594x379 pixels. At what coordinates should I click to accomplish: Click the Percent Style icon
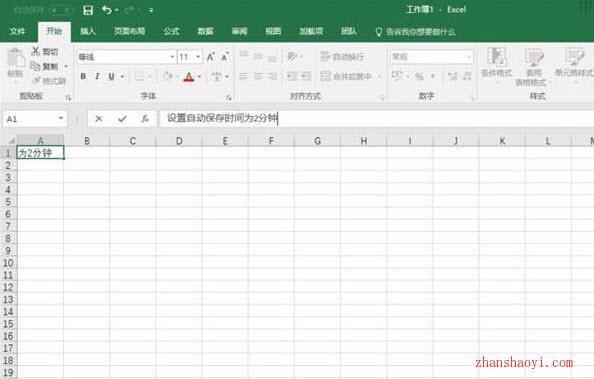coord(419,77)
